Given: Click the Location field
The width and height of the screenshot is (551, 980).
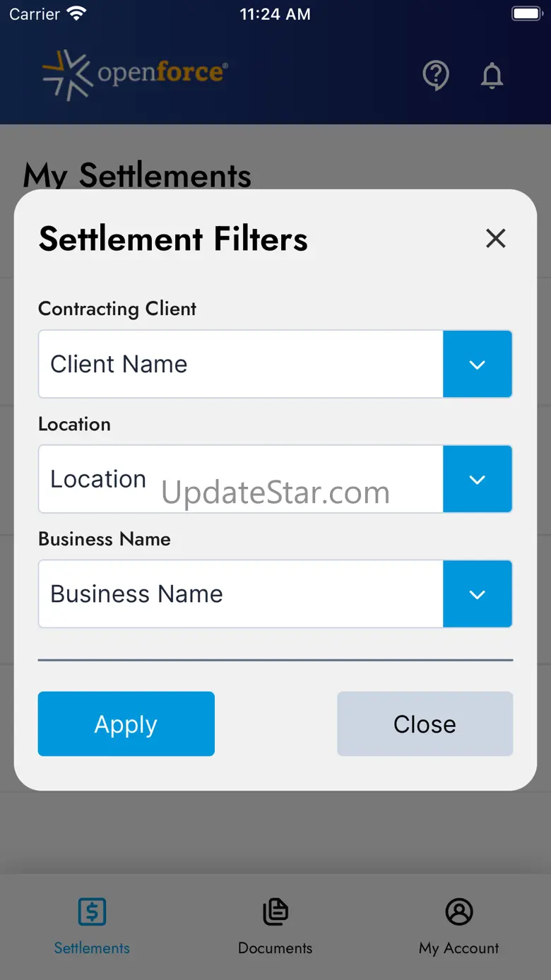Looking at the screenshot, I should click(x=241, y=479).
